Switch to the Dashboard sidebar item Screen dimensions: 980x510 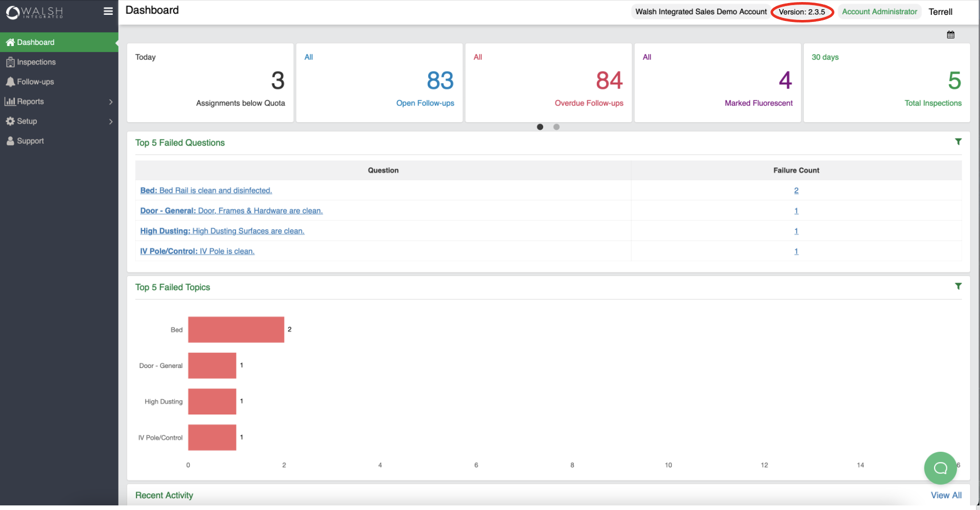coord(36,42)
